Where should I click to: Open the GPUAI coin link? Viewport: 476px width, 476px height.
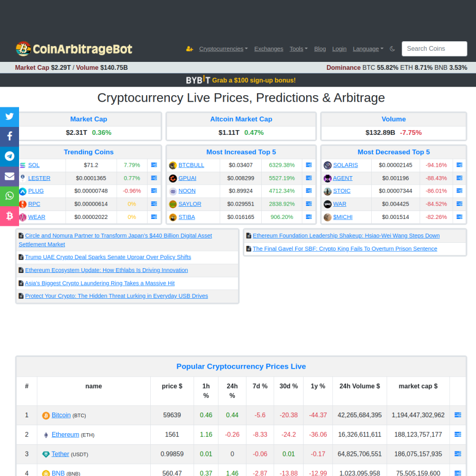coord(187,178)
